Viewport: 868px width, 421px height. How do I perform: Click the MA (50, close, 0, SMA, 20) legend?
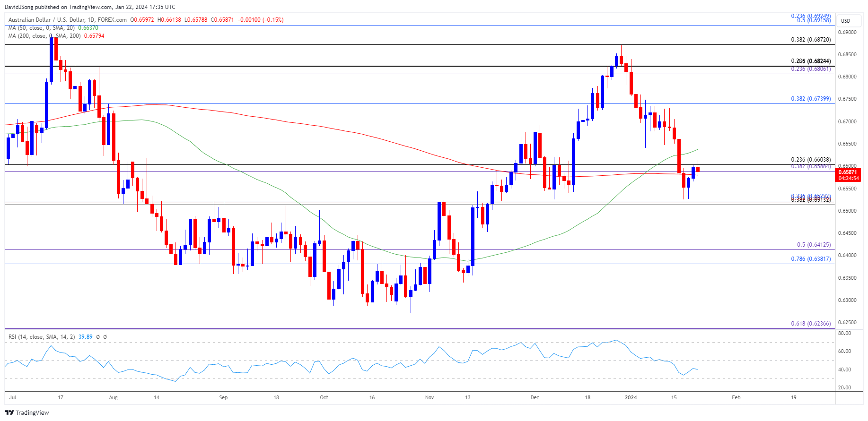tap(41, 28)
